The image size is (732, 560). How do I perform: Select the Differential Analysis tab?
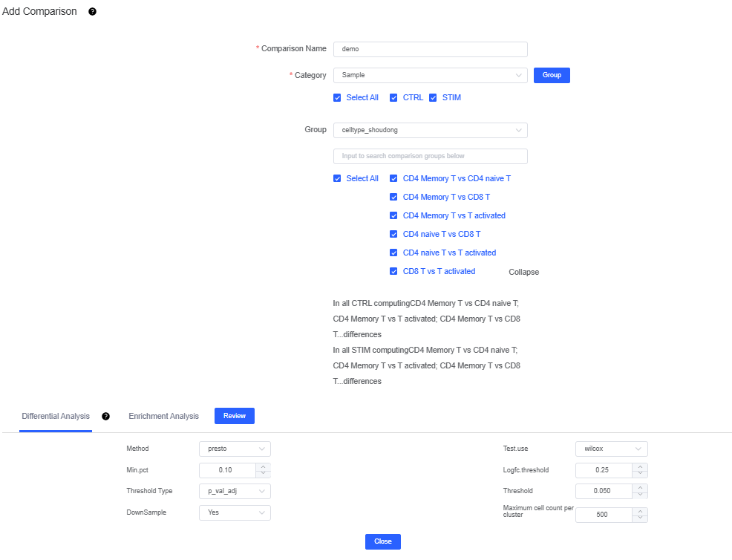click(x=56, y=417)
